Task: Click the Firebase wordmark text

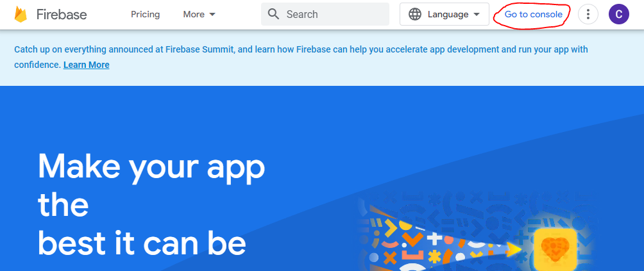Action: click(x=62, y=14)
